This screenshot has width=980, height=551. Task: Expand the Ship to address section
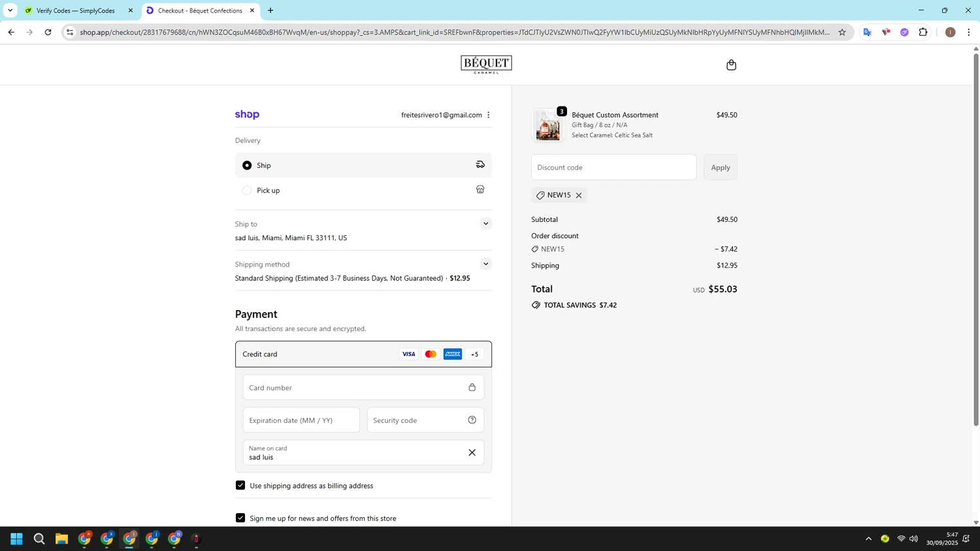pos(485,223)
